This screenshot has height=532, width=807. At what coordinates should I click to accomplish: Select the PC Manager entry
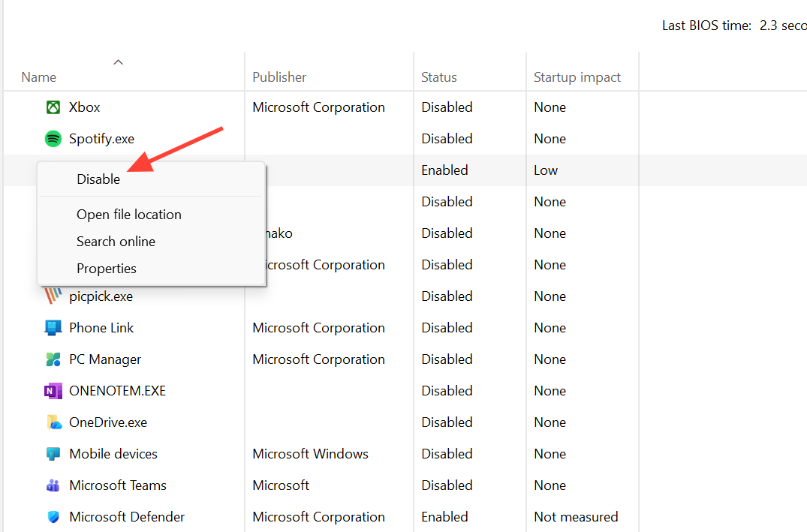[x=105, y=359]
